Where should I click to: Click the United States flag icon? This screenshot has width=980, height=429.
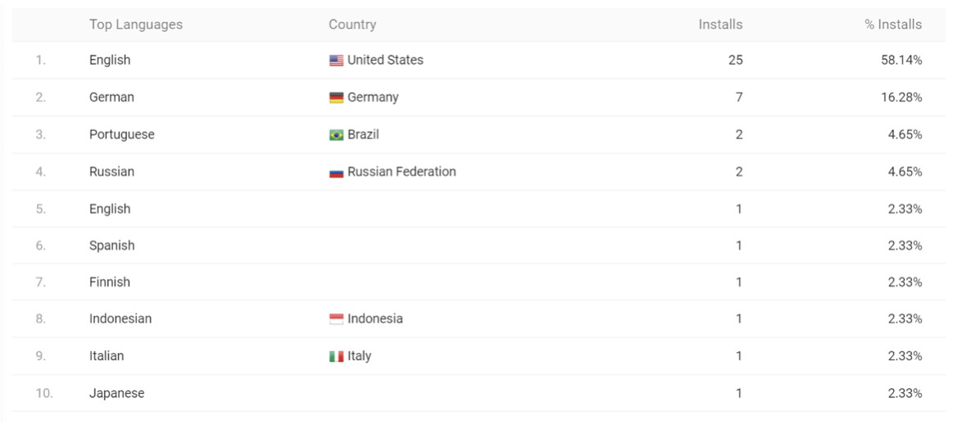point(336,61)
